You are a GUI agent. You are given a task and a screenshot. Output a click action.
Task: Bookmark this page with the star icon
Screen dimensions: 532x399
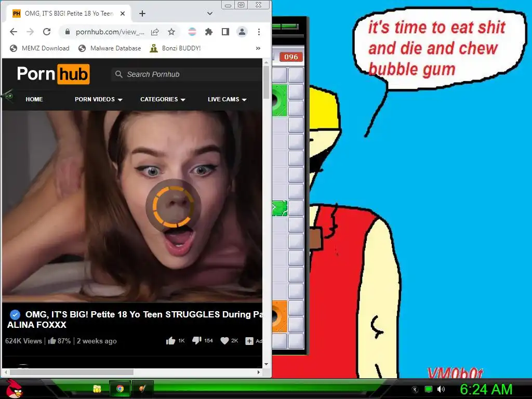point(171,32)
